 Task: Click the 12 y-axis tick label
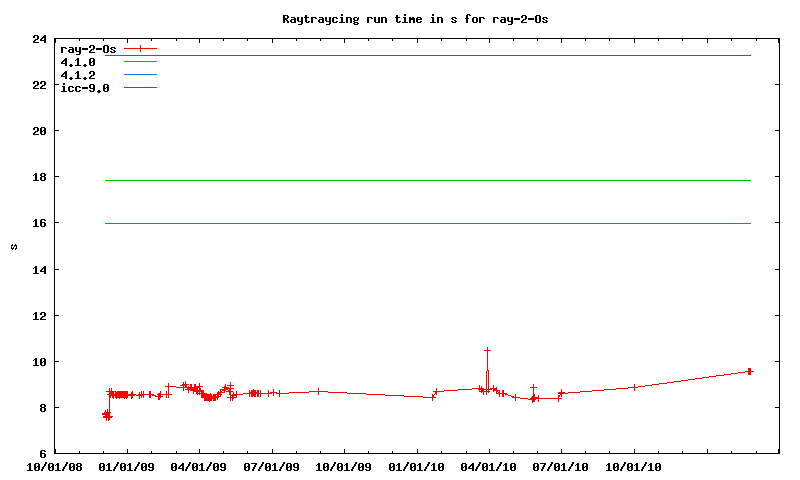tap(39, 316)
